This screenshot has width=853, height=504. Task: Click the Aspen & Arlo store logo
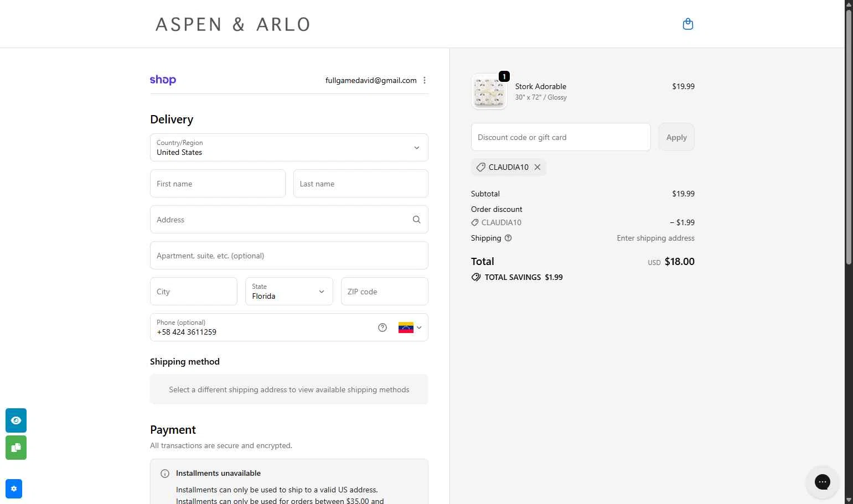232,24
